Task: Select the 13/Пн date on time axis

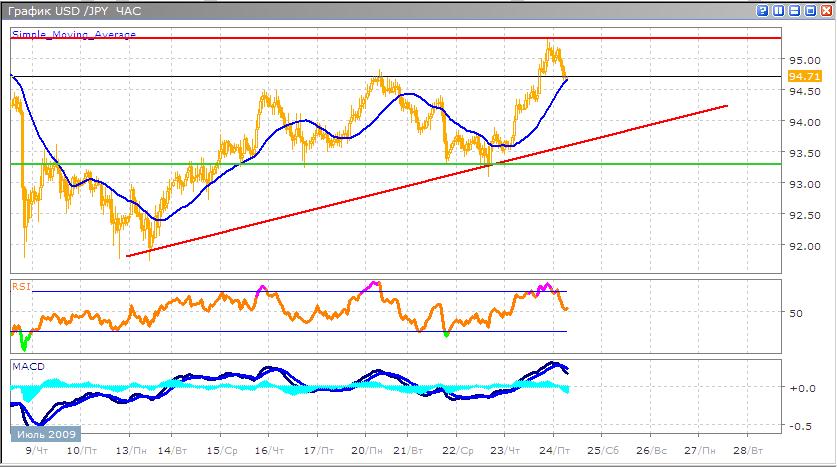Action: pos(128,451)
